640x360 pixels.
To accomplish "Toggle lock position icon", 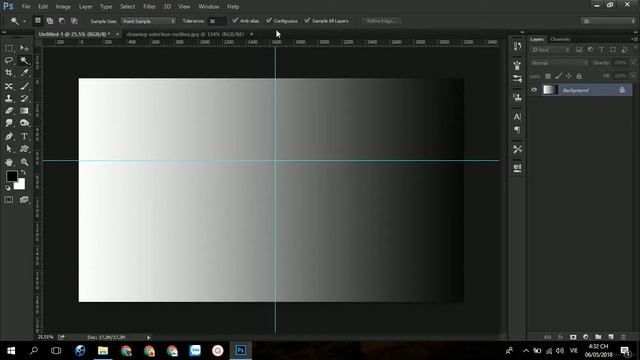I will (569, 76).
